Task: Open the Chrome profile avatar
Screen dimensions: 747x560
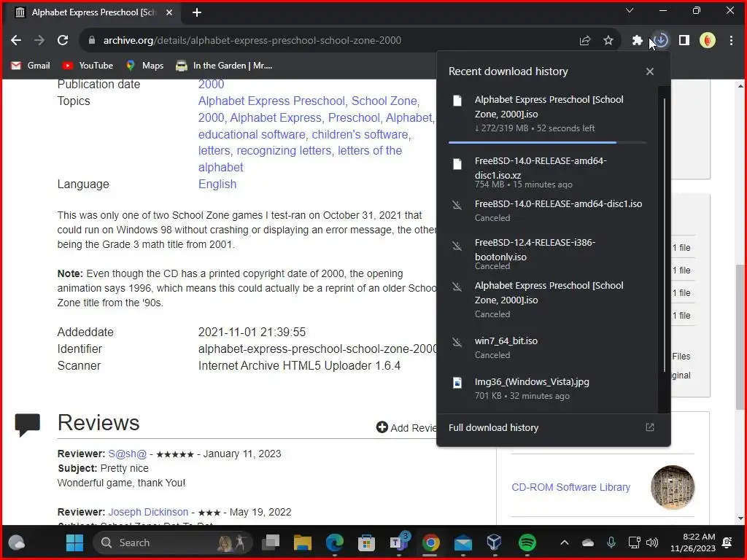Action: coord(708,41)
